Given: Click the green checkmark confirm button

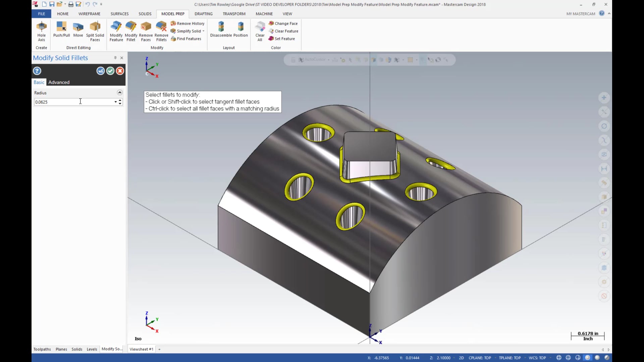Looking at the screenshot, I should 110,71.
